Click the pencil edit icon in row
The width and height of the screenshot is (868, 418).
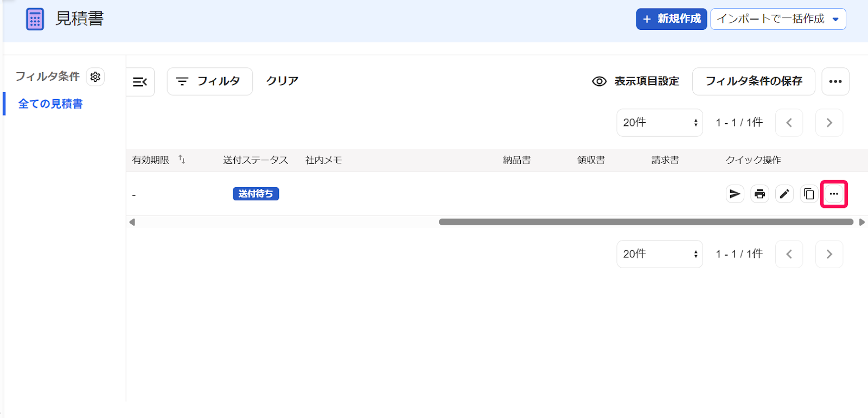[784, 194]
